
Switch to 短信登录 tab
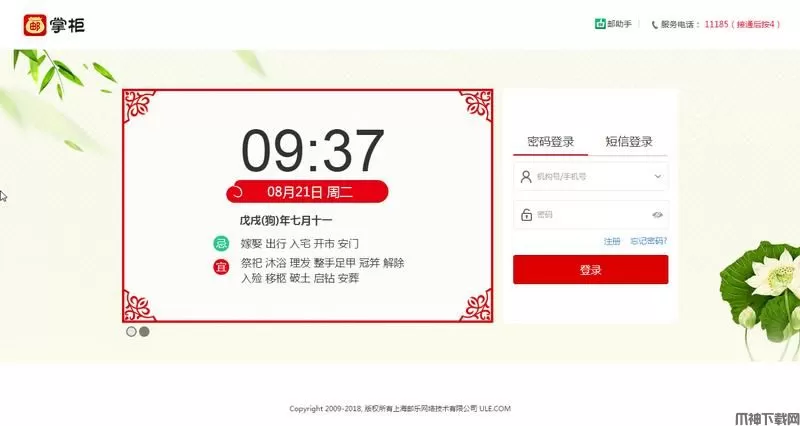tap(629, 141)
